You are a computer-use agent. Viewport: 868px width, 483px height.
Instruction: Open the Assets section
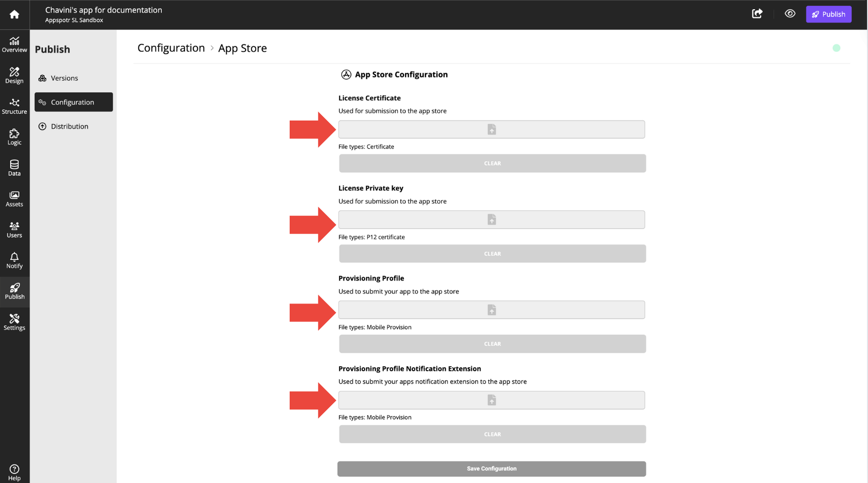[x=15, y=199]
